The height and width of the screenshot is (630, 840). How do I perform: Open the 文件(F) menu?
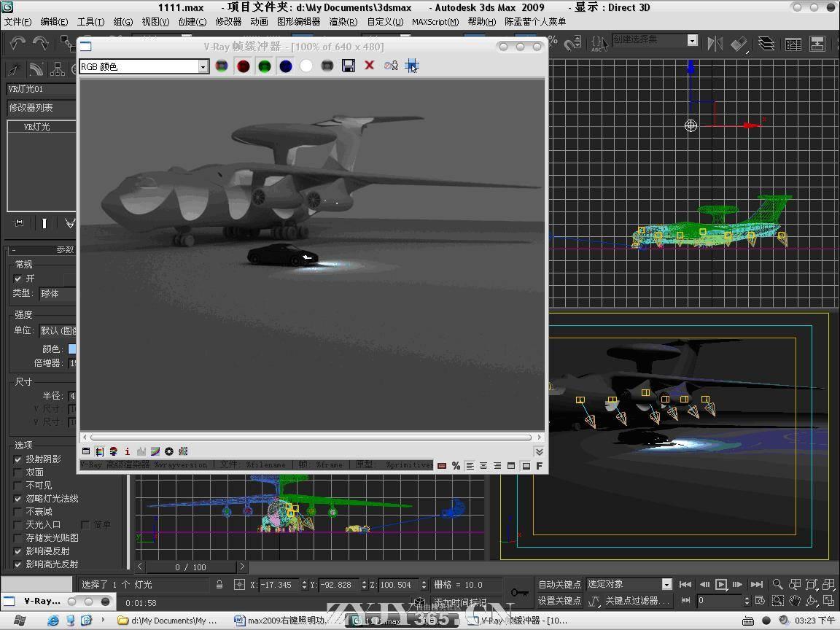click(x=17, y=22)
